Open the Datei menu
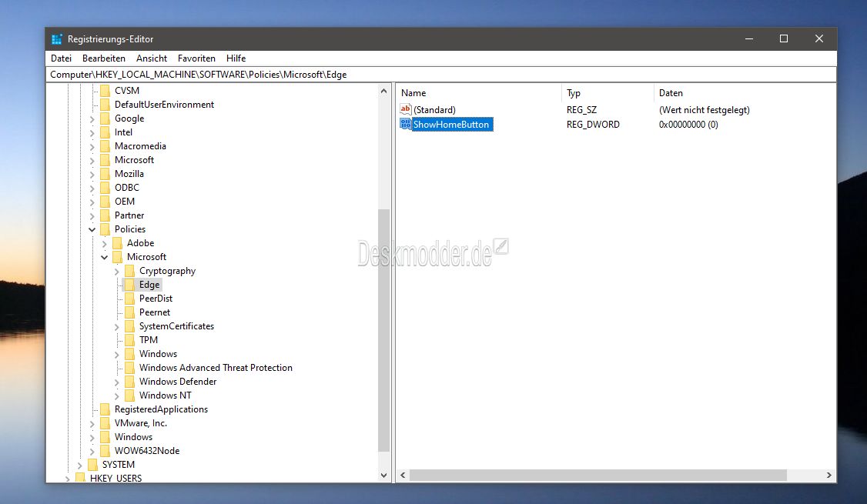Screen dimensions: 867x504 coord(61,58)
